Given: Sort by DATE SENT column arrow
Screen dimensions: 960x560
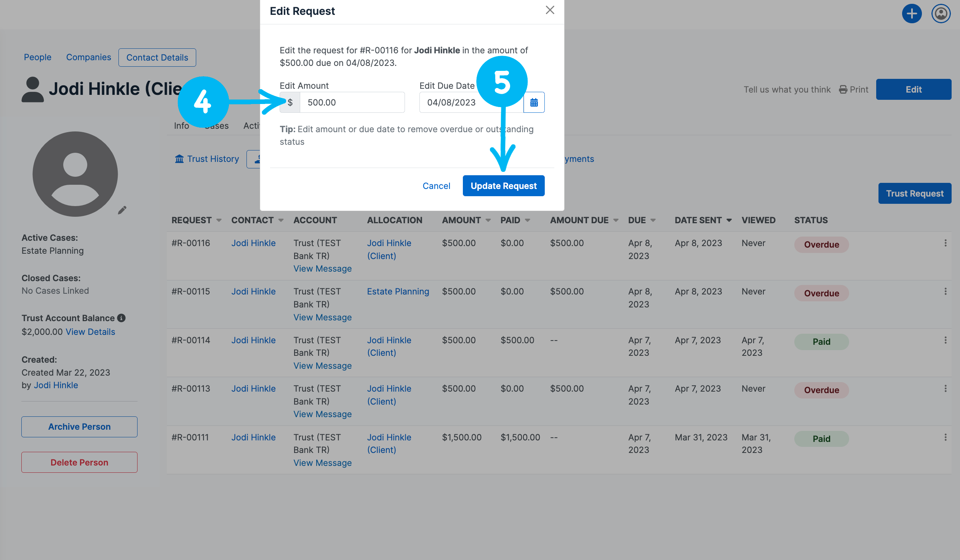Looking at the screenshot, I should point(729,221).
